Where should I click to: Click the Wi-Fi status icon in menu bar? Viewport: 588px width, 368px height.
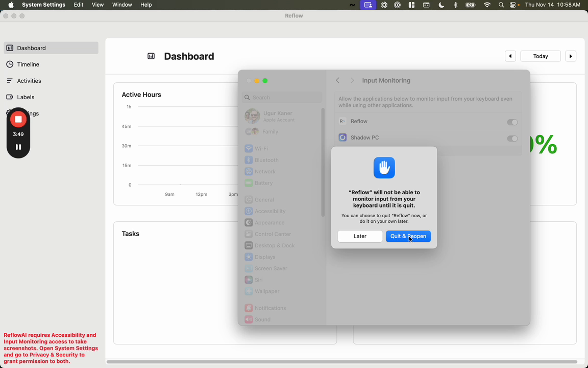pyautogui.click(x=487, y=5)
